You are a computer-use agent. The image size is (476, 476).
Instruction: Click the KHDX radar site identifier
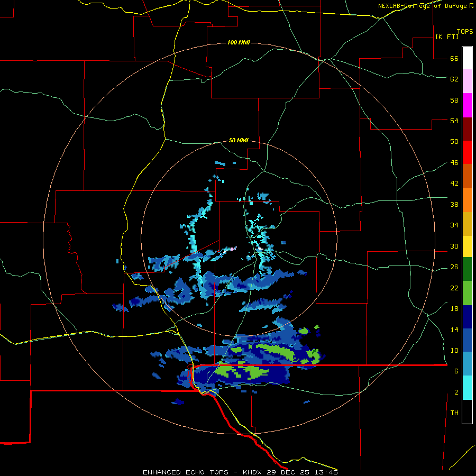(x=253, y=472)
